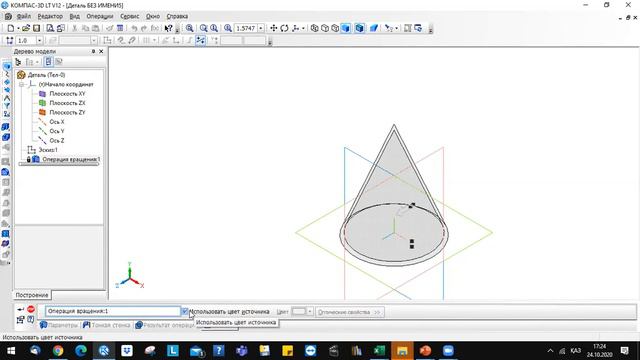Open the step 1.0 dropdown
The height and width of the screenshot is (360, 640).
click(40, 40)
